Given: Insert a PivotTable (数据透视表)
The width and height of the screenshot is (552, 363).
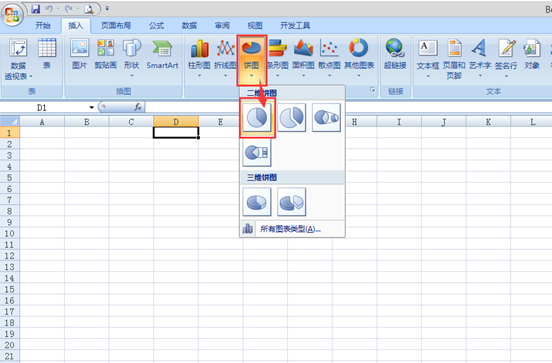Looking at the screenshot, I should 18,59.
